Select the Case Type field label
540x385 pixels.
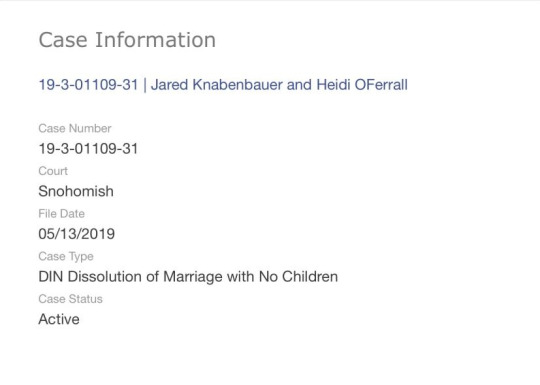[x=66, y=257]
